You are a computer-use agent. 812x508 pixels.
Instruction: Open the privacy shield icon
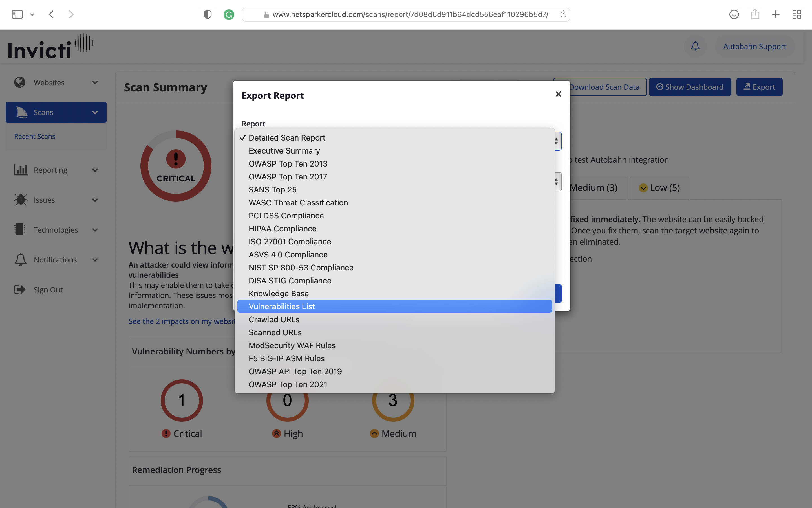click(208, 14)
